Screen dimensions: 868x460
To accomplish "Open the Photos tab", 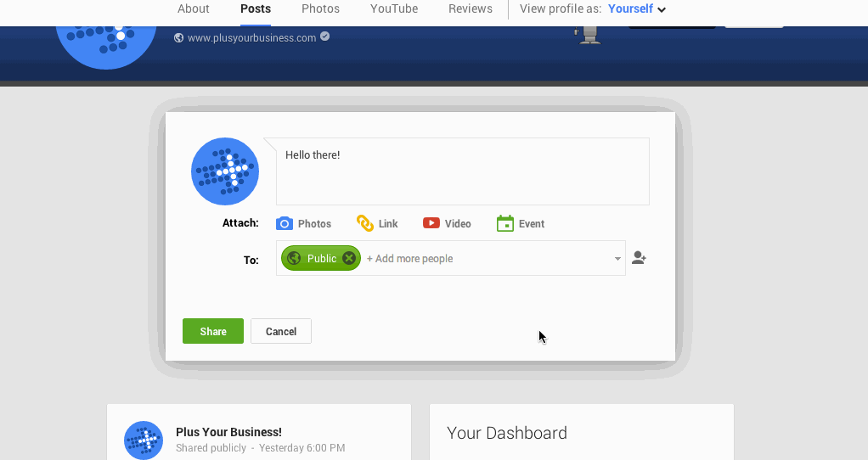I will (x=320, y=8).
